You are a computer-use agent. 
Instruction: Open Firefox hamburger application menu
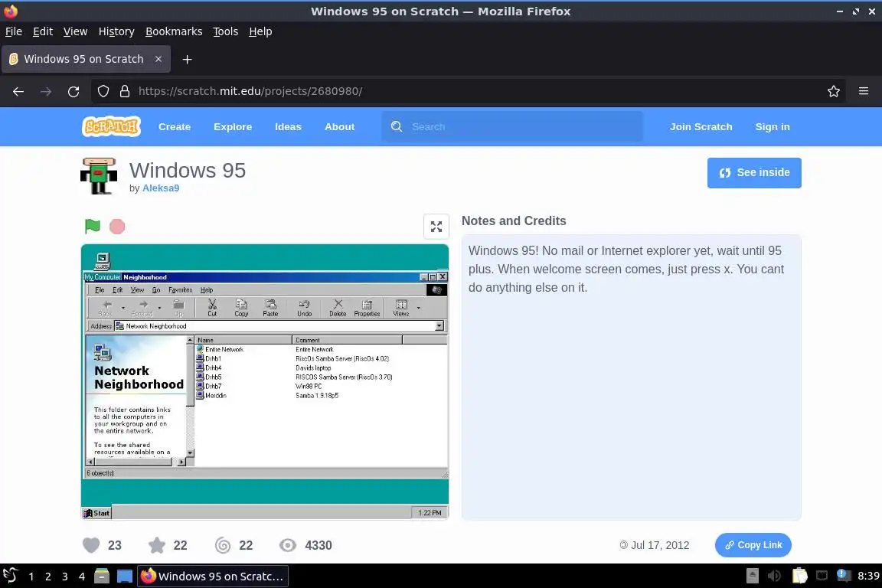click(864, 91)
